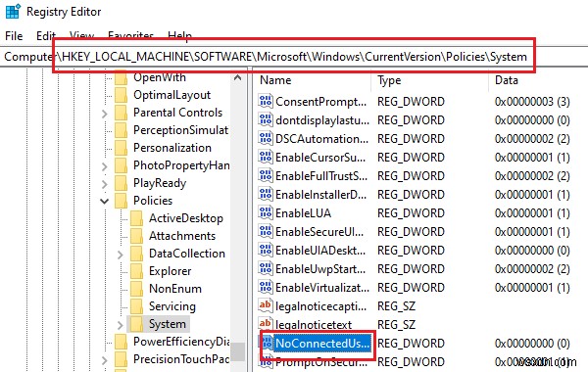Open the Edit menu
The image size is (588, 372).
pos(46,36)
